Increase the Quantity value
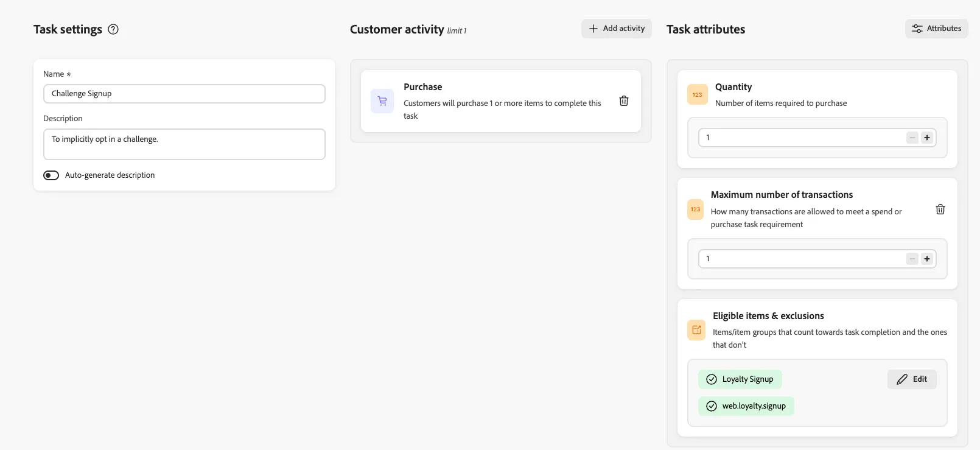The height and width of the screenshot is (450, 980). click(927, 138)
